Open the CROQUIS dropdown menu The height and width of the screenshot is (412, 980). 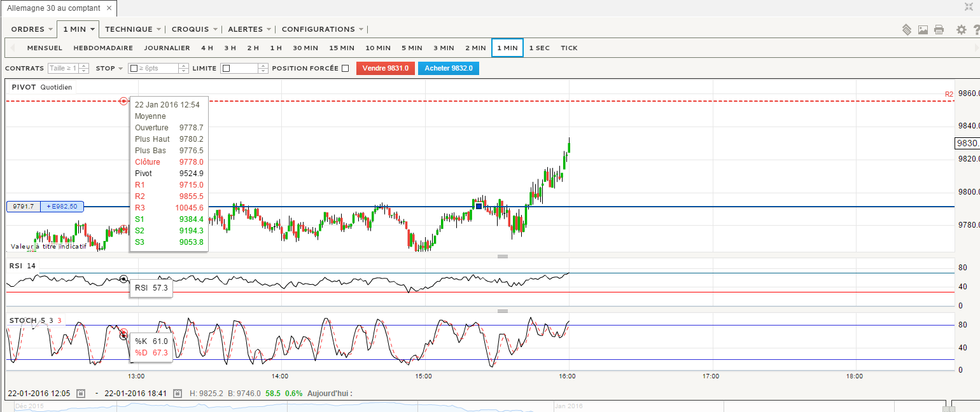tap(195, 29)
